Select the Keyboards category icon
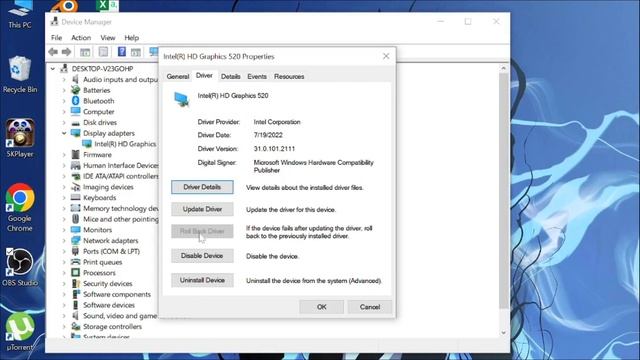640x360 pixels. (x=76, y=198)
